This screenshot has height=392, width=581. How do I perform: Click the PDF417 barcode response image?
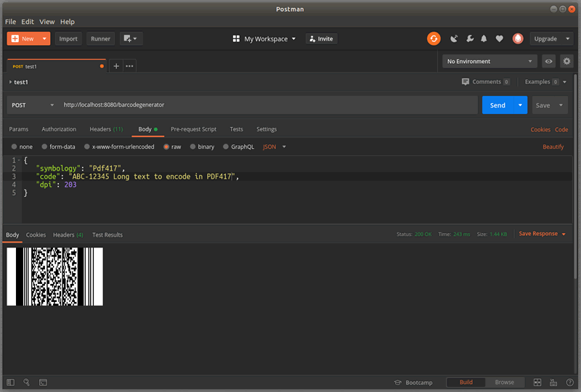[55, 277]
